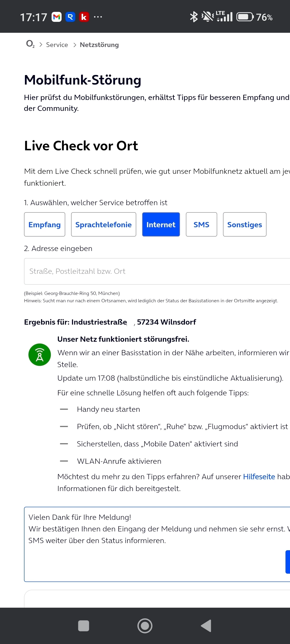The image size is (290, 644).
Task: Open Netzstörung breadcrumb item
Action: (99, 45)
